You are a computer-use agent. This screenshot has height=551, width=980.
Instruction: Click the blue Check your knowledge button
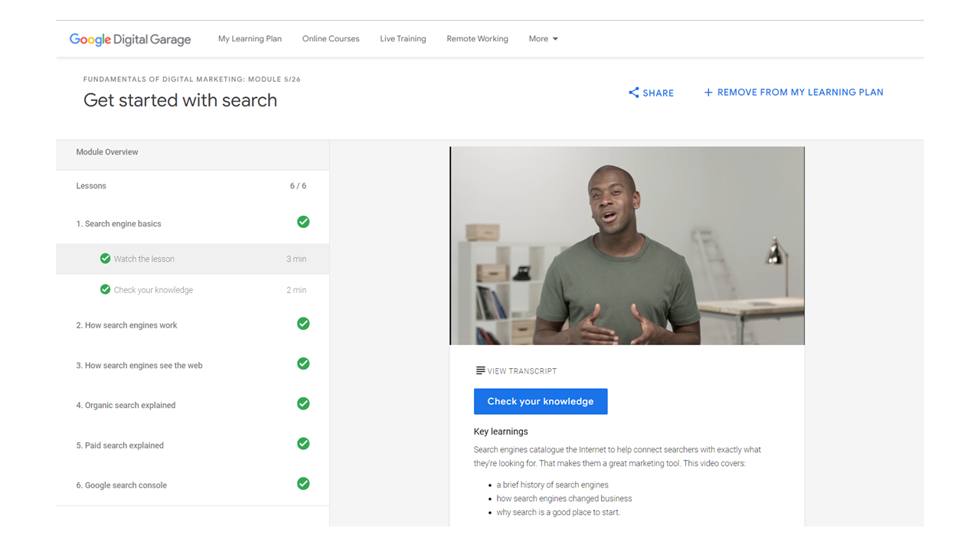pyautogui.click(x=541, y=402)
